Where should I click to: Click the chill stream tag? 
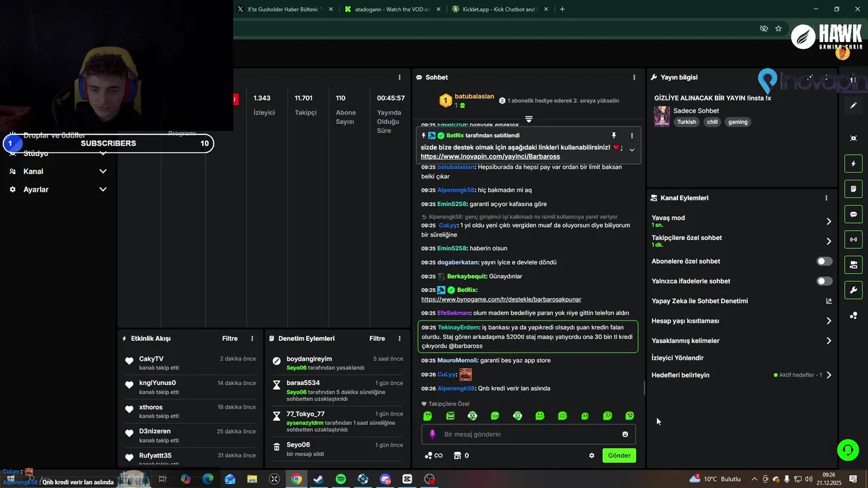(711, 122)
